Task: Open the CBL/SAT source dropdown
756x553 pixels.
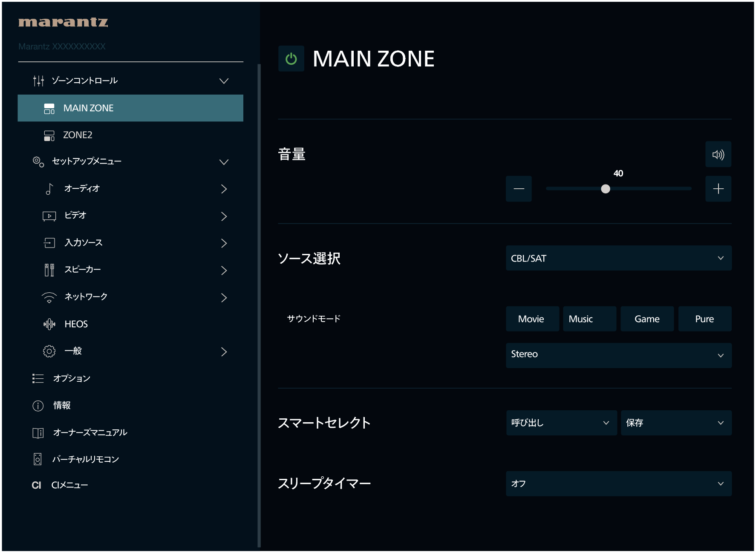Action: tap(618, 258)
